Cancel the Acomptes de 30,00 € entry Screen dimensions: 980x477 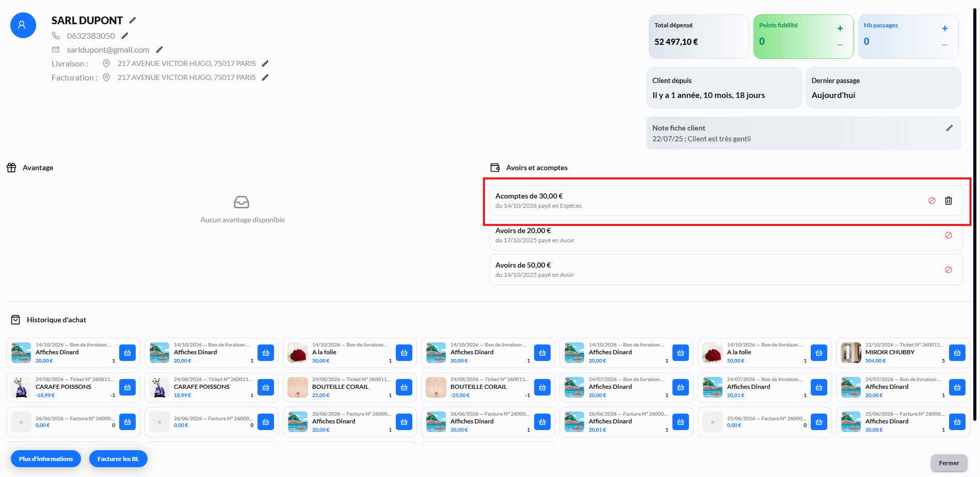coord(932,201)
